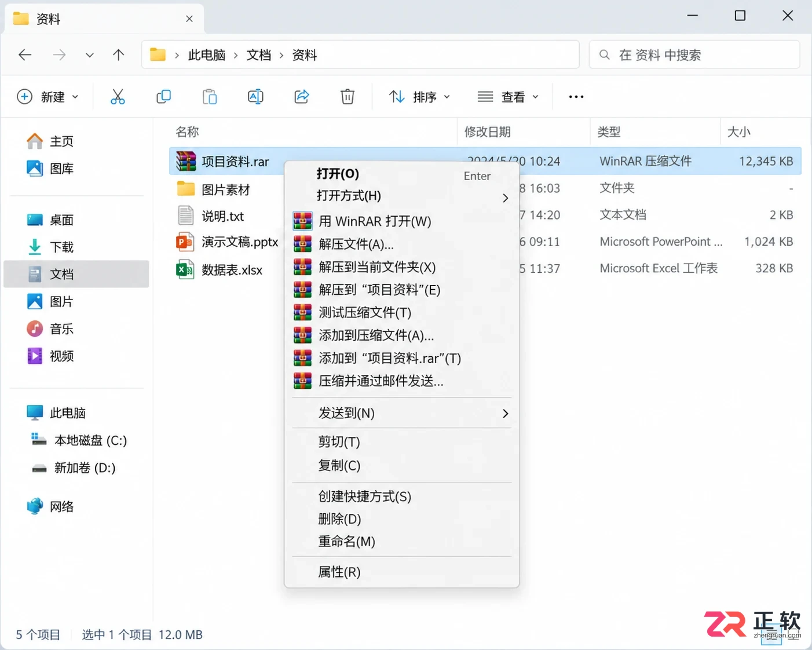Click the Share icon in toolbar
Image resolution: width=812 pixels, height=650 pixels.
pyautogui.click(x=302, y=97)
